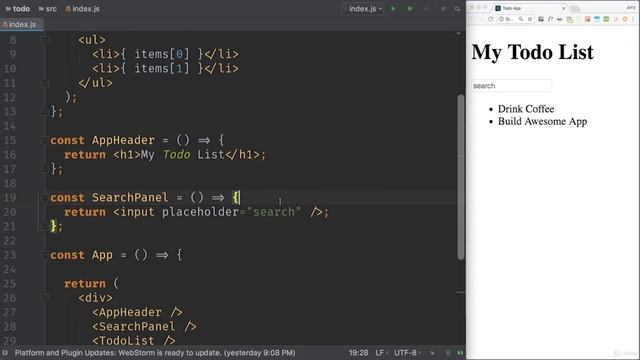Toggle fold marker at line 13
640x360 pixels.
click(x=45, y=112)
